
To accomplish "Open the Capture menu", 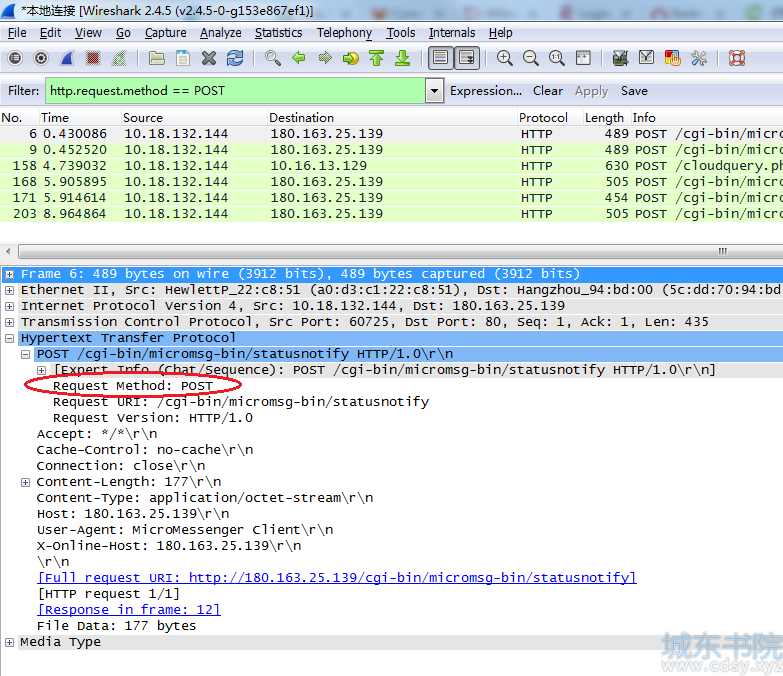I will click(166, 33).
